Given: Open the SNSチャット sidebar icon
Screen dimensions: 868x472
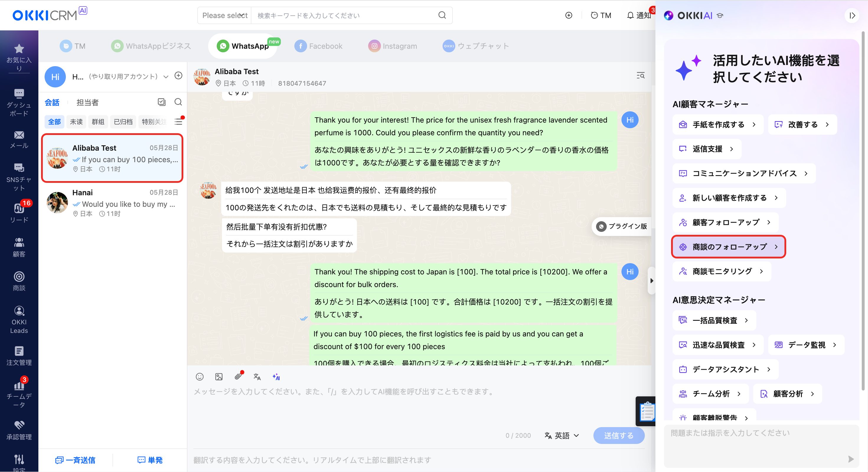Looking at the screenshot, I should pos(19,176).
